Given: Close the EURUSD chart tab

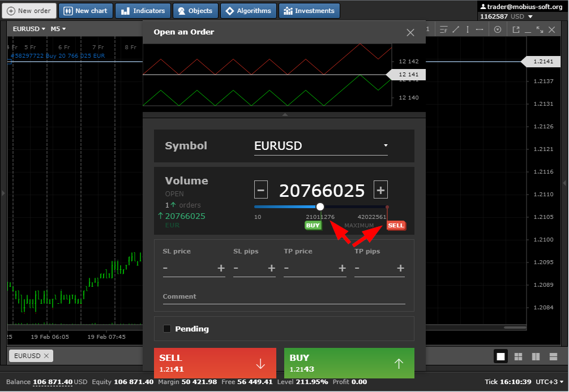Looking at the screenshot, I should coord(46,356).
